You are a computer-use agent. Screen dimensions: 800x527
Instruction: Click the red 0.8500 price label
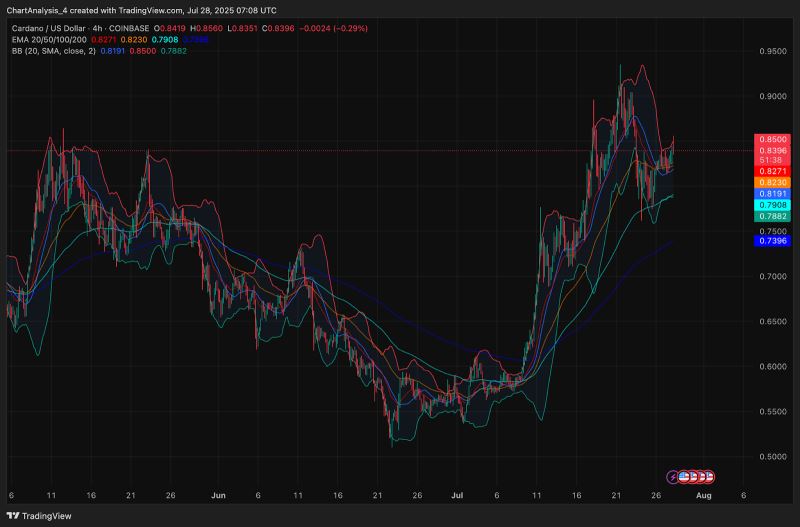coord(770,139)
